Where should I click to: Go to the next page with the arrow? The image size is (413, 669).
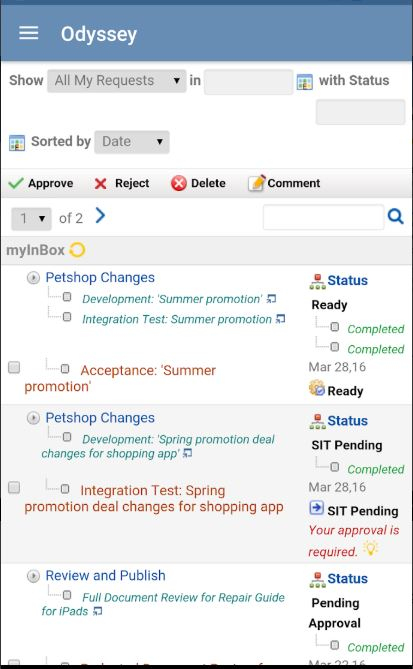(x=100, y=216)
